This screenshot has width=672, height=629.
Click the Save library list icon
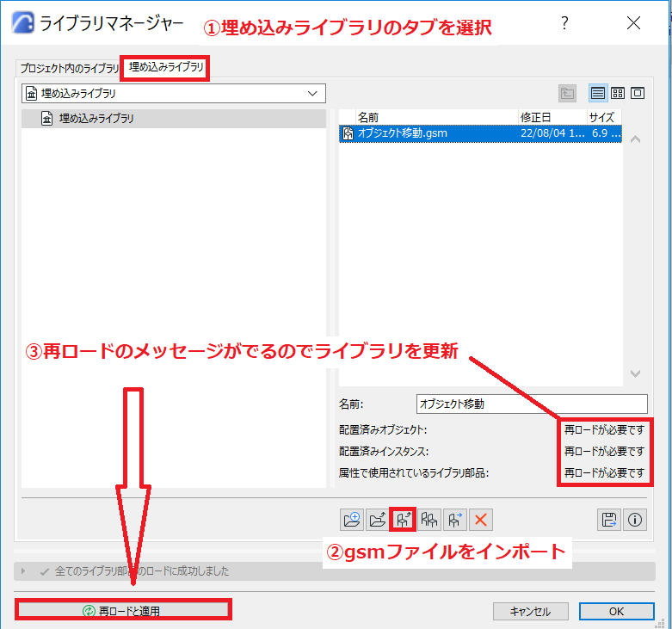[x=609, y=520]
